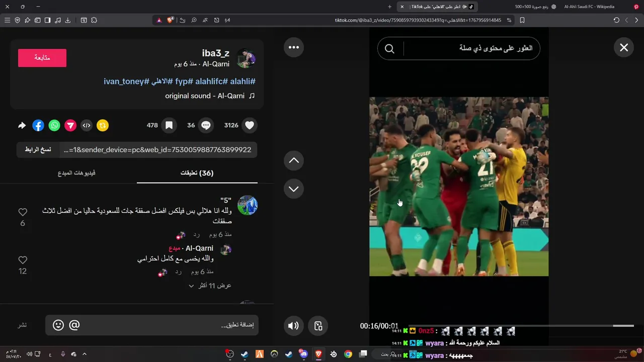Open the Brave Shields lion icon
The height and width of the screenshot is (362, 644).
171,20
